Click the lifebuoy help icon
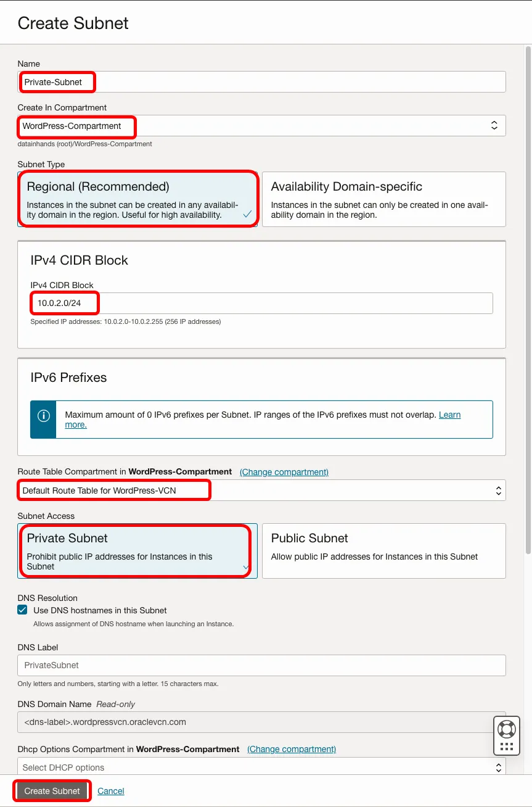This screenshot has height=807, width=532. coord(507,729)
